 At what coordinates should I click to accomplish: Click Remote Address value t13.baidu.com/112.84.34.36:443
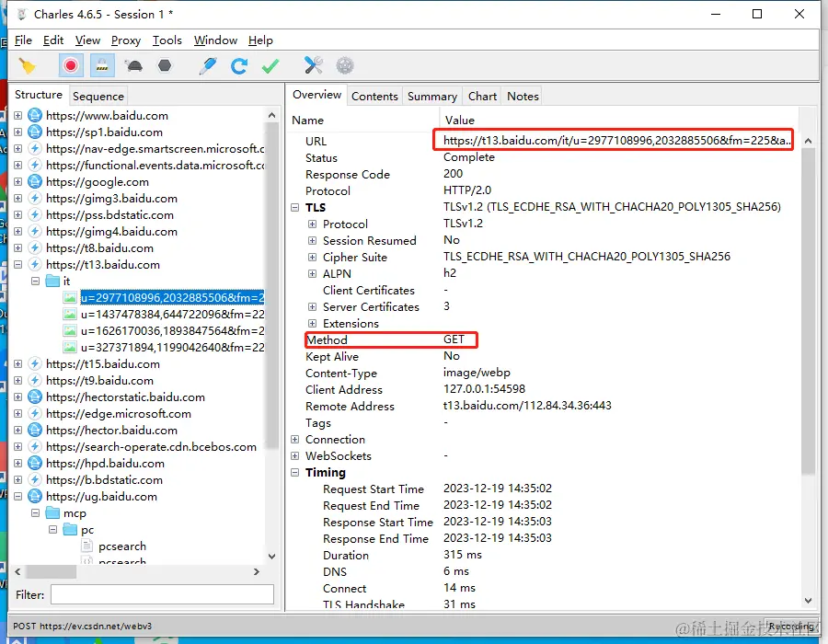pos(527,406)
